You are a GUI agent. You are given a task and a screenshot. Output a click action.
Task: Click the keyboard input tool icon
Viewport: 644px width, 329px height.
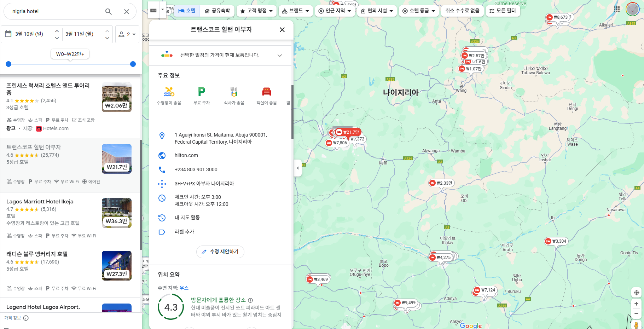153,11
